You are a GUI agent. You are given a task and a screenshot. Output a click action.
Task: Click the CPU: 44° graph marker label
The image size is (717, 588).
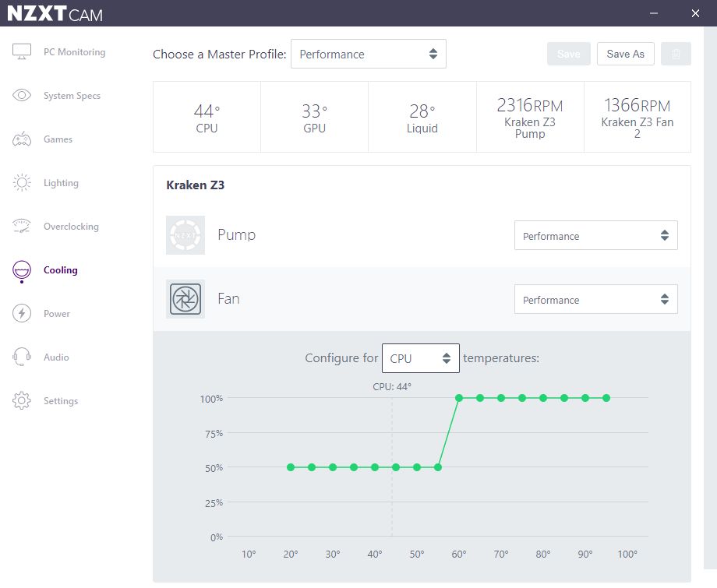[392, 386]
